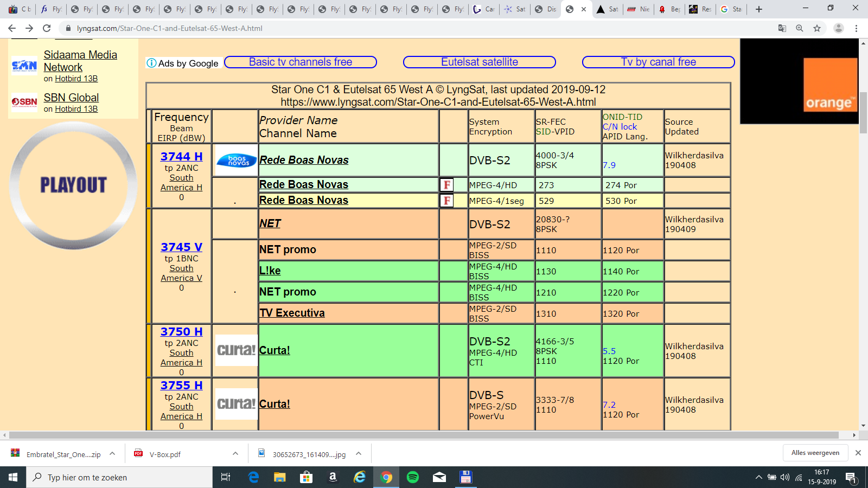
Task: Switch to the Nie tab
Action: coord(639,9)
